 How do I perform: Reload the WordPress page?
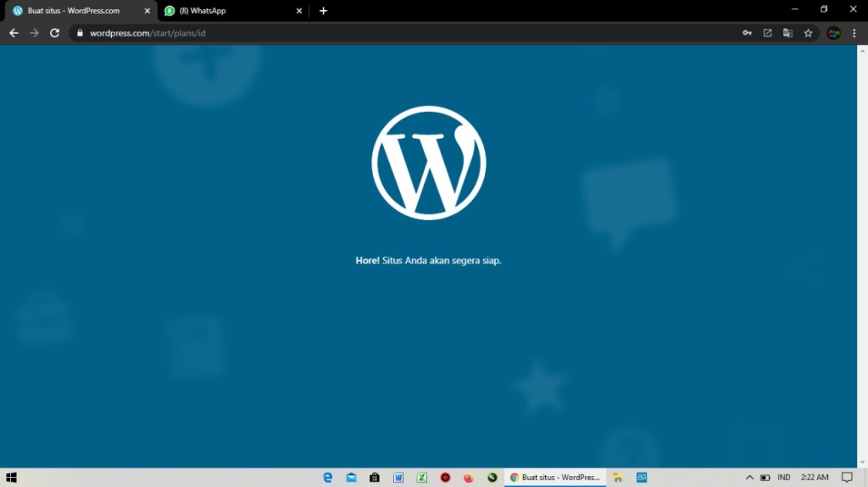click(54, 33)
